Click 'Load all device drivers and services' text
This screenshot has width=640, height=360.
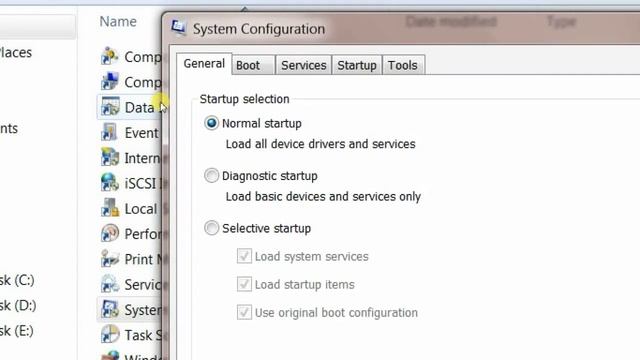pos(320,144)
